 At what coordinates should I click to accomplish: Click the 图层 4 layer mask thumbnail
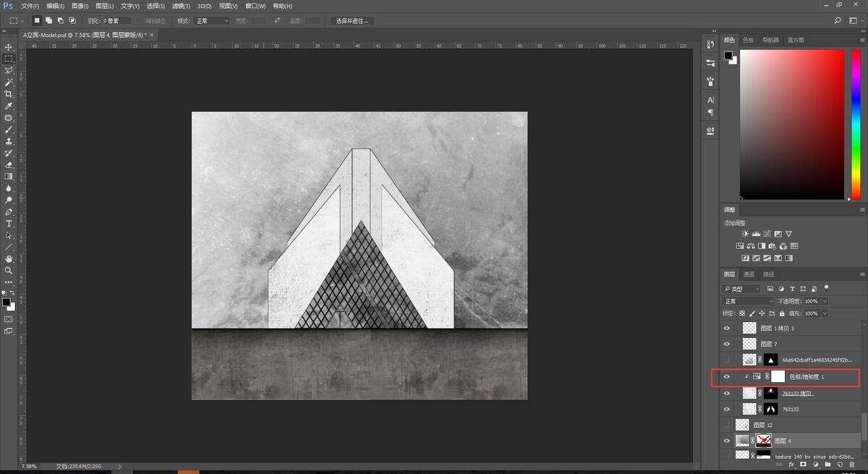[763, 440]
